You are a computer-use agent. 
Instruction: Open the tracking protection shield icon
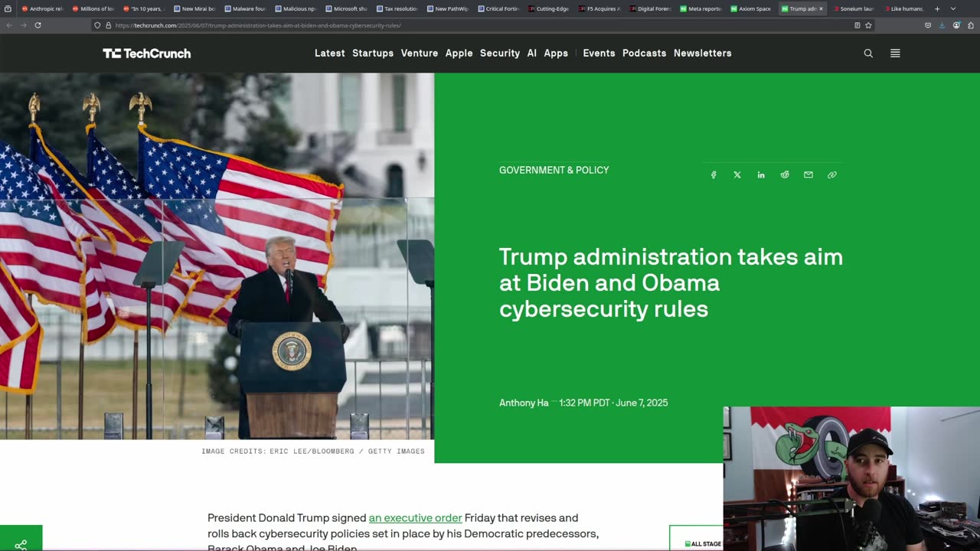[x=97, y=25]
